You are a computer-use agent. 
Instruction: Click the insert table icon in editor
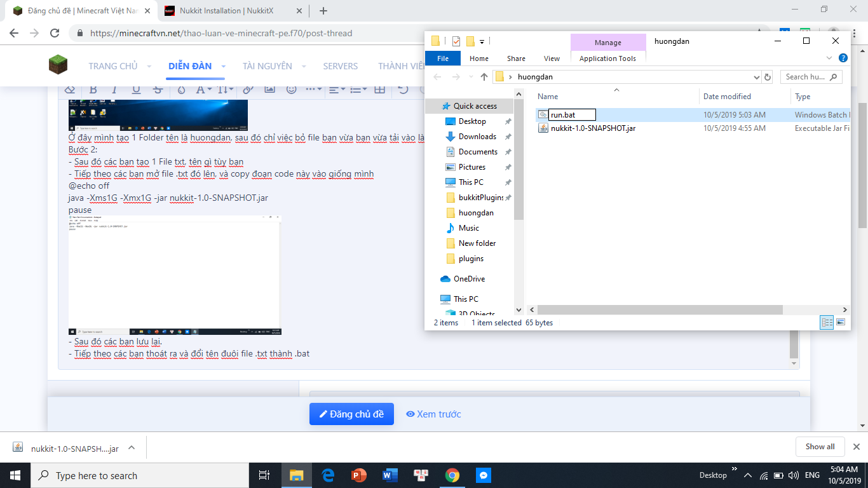coord(380,90)
